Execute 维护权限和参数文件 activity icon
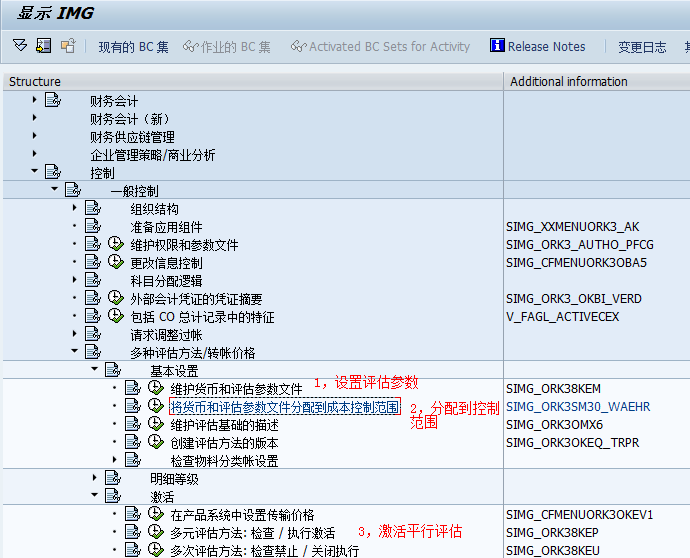The width and height of the screenshot is (690, 558). [x=116, y=244]
